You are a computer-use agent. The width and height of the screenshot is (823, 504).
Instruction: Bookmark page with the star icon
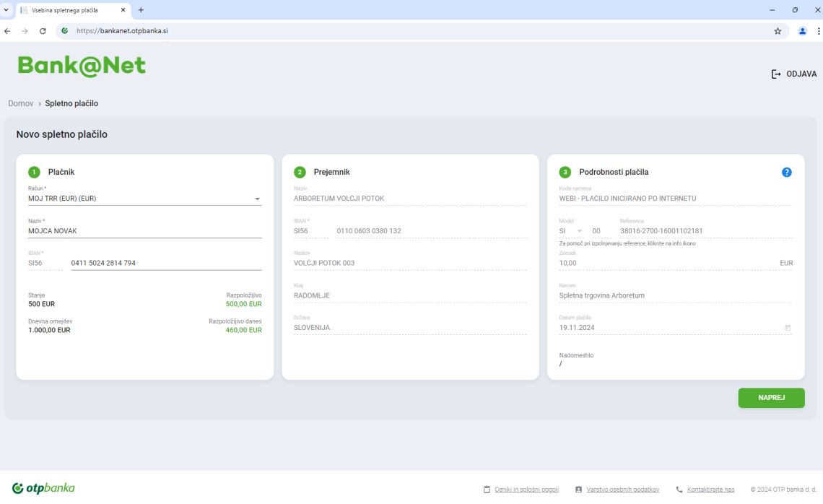[x=778, y=31]
